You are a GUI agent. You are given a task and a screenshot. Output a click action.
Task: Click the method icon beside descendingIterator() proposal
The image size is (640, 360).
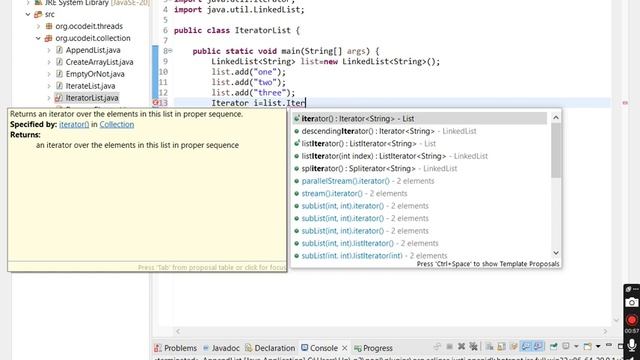pyautogui.click(x=297, y=131)
